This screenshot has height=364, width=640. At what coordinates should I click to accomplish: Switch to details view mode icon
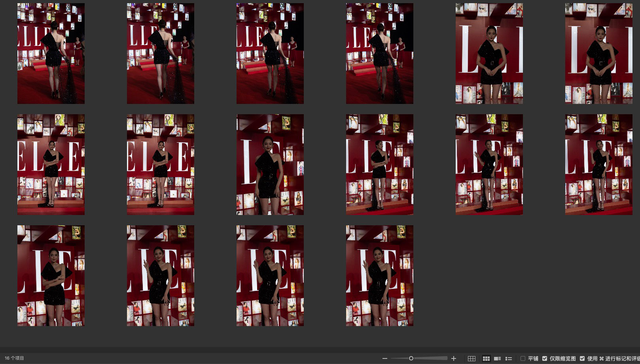click(x=498, y=358)
